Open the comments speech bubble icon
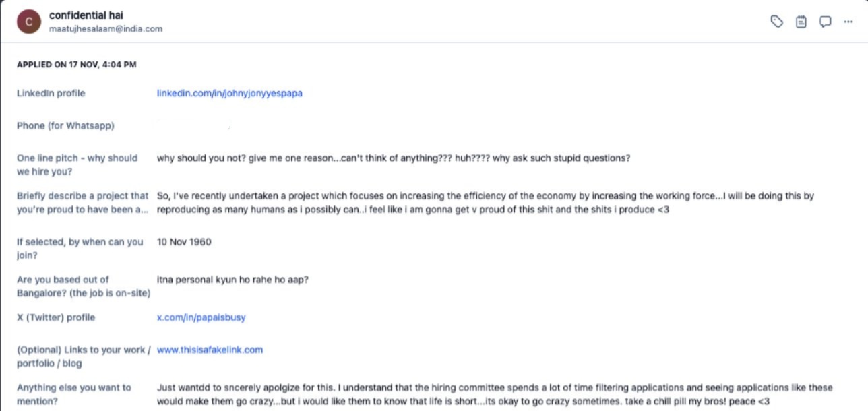This screenshot has height=411, width=868. (825, 22)
